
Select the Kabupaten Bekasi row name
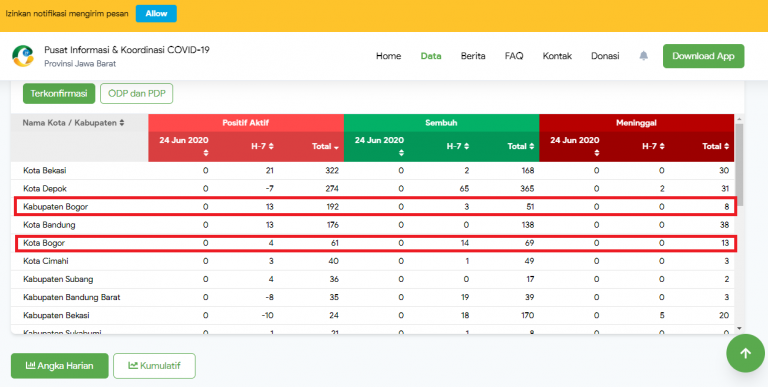[56, 315]
